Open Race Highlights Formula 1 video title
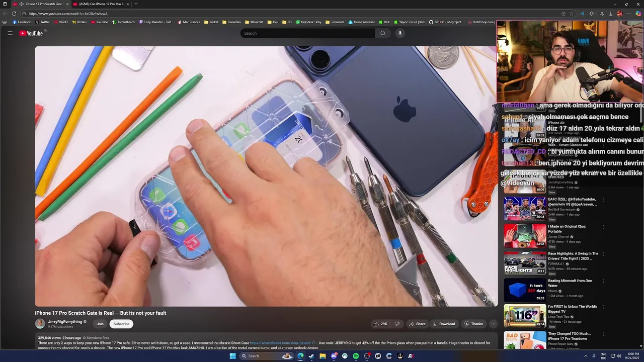 point(573,256)
